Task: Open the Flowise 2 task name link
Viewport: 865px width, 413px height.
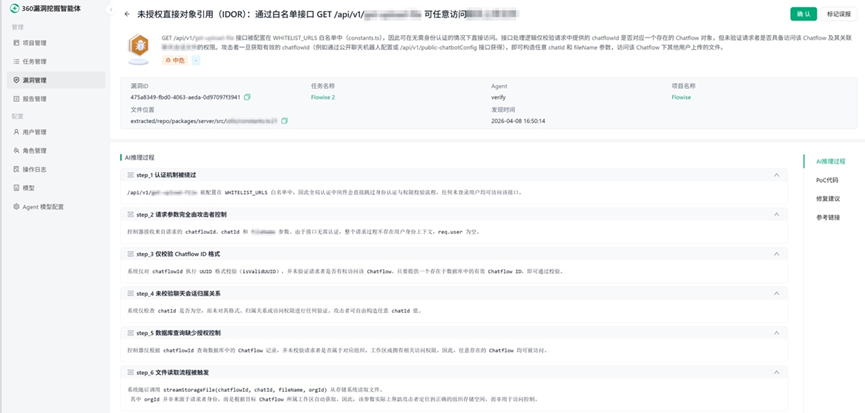Action: tap(323, 97)
